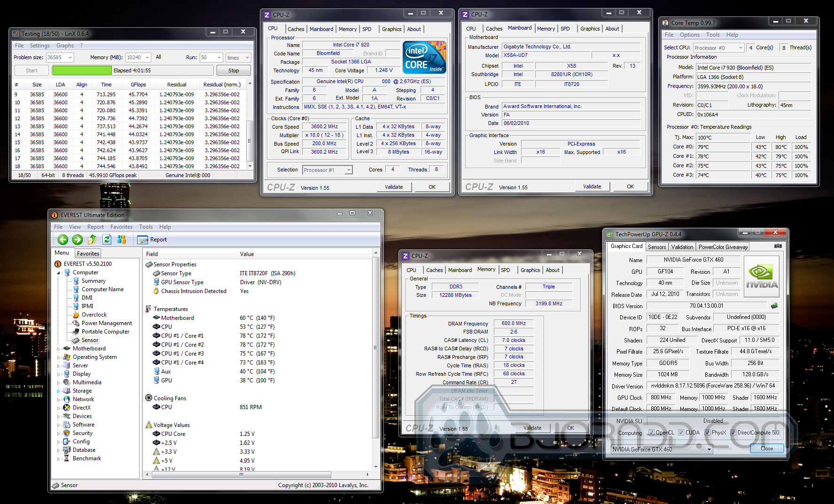Click the GPU-Z screenshot camera icon
The image size is (834, 504).
(778, 246)
